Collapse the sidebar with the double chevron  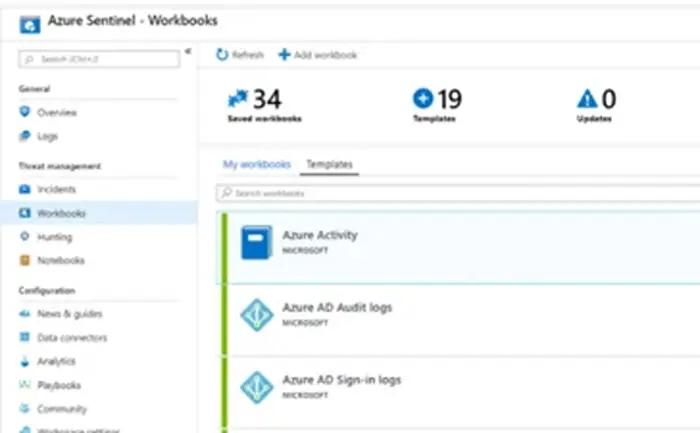(x=188, y=51)
